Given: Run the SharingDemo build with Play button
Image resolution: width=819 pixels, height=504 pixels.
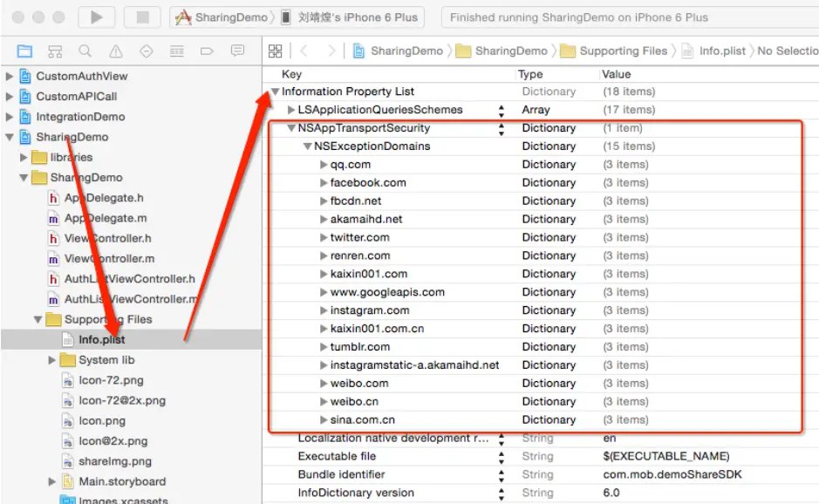Looking at the screenshot, I should (x=96, y=17).
